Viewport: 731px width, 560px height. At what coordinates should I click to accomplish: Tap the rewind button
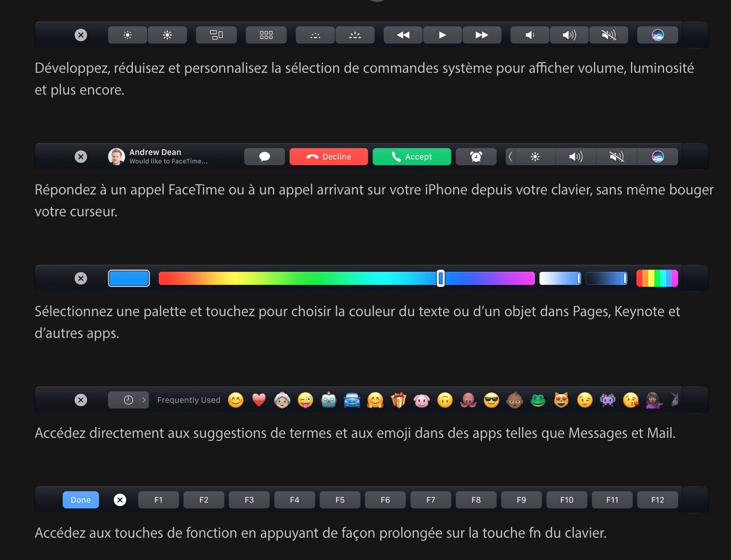(403, 35)
